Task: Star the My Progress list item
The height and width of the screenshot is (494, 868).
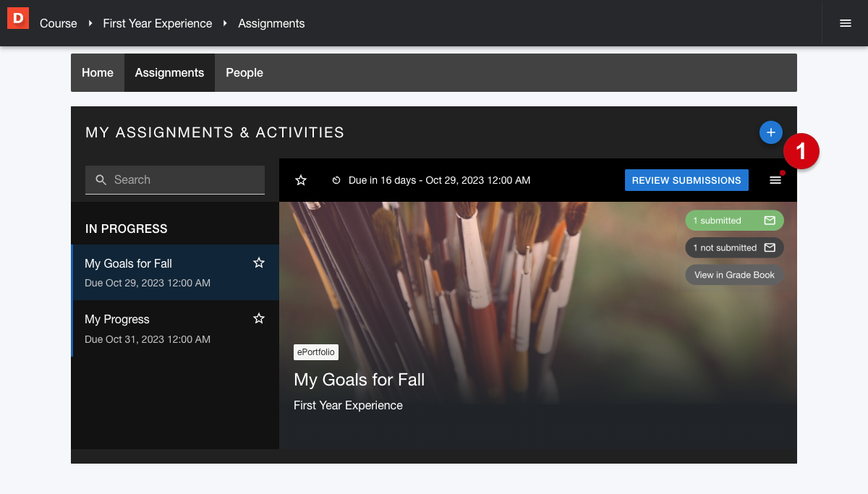Action: pos(259,318)
